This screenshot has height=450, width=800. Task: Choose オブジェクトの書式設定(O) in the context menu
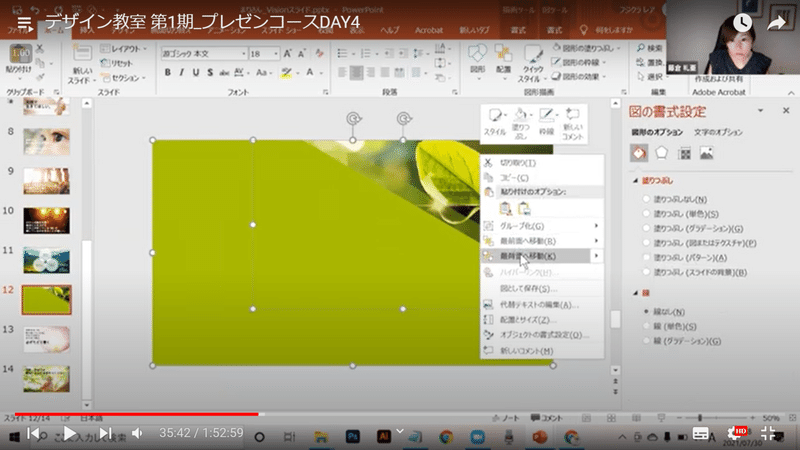click(x=542, y=335)
